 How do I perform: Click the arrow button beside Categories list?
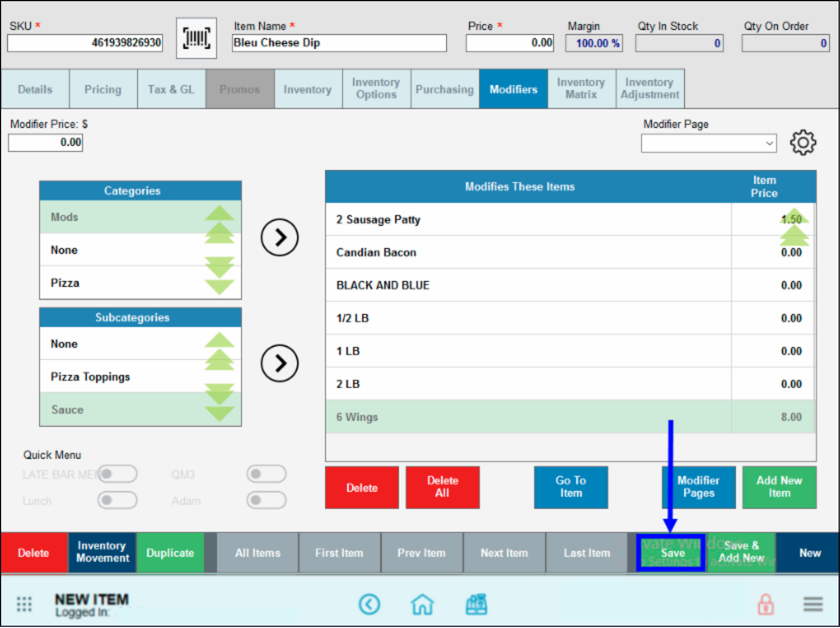(x=279, y=237)
